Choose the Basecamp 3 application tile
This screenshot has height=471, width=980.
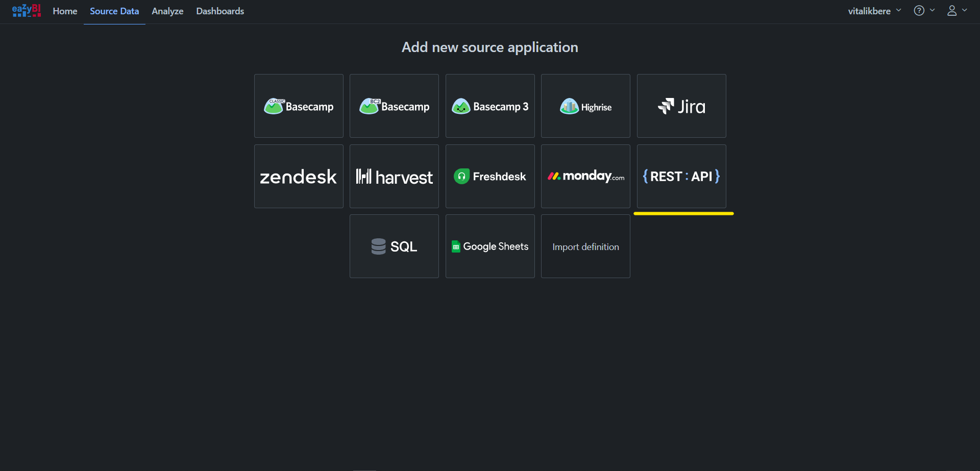(490, 106)
